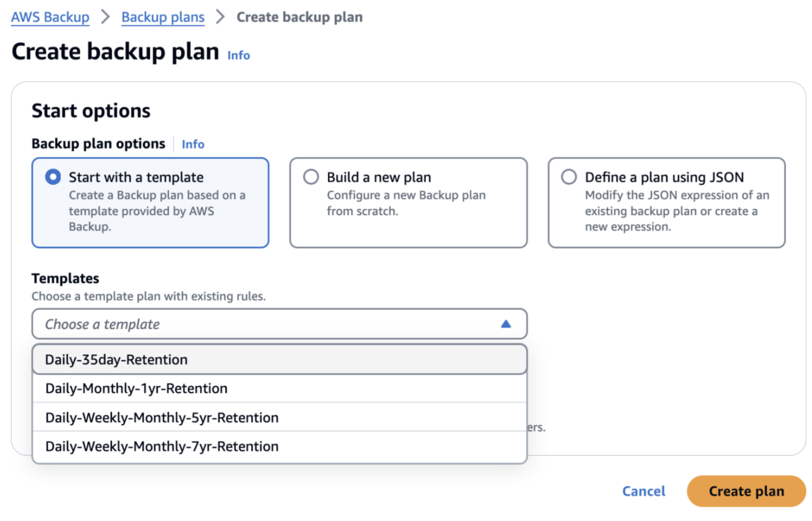Viewport: 812px width, 521px height.
Task: Click the breadcrumb chevron after AWS Backup
Action: pyautogui.click(x=105, y=17)
